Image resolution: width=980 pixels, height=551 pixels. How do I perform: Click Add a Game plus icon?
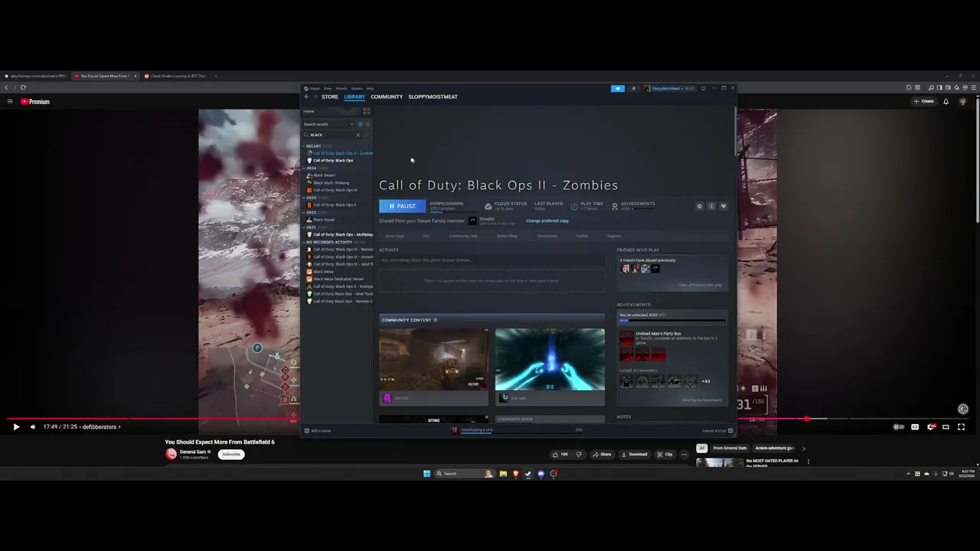click(x=306, y=430)
